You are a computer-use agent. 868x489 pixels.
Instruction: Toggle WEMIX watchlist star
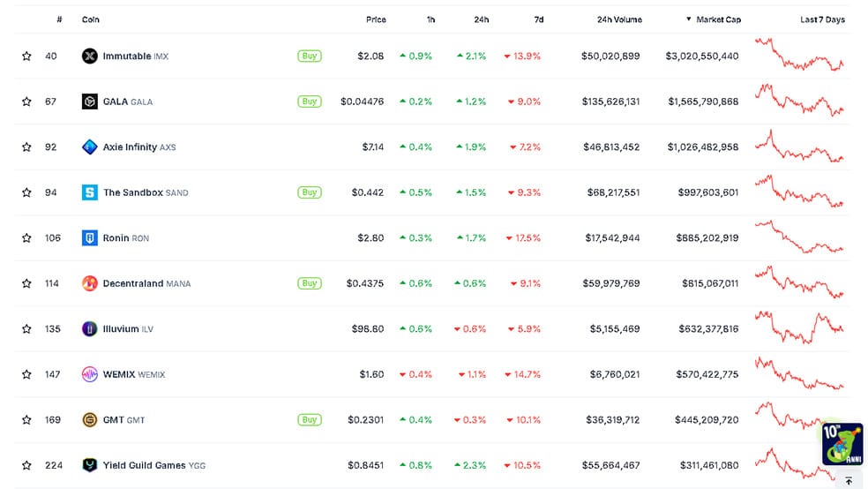[x=26, y=374]
